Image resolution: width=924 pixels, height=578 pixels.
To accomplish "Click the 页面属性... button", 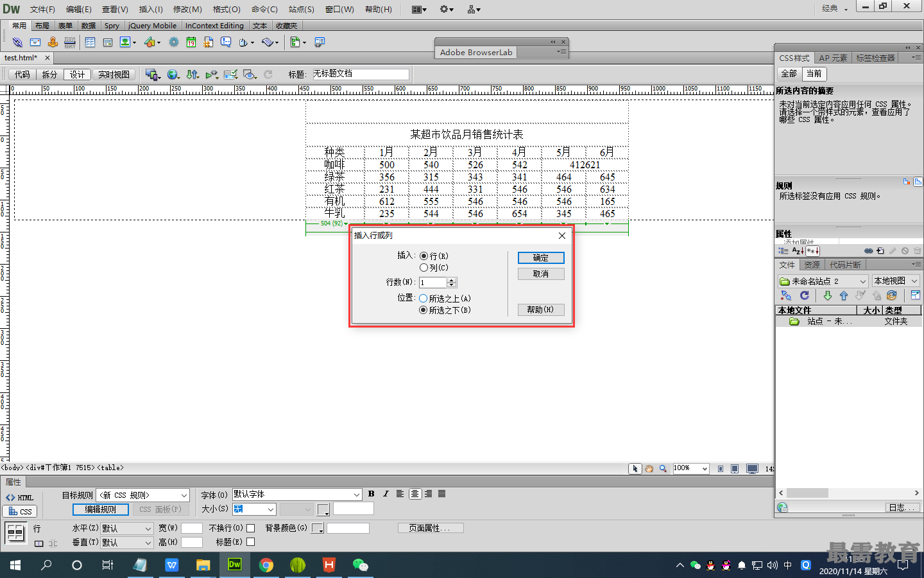I will [430, 528].
